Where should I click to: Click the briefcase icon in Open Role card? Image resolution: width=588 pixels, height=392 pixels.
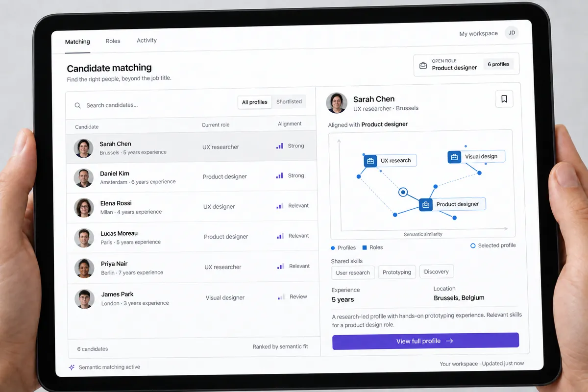(x=423, y=65)
